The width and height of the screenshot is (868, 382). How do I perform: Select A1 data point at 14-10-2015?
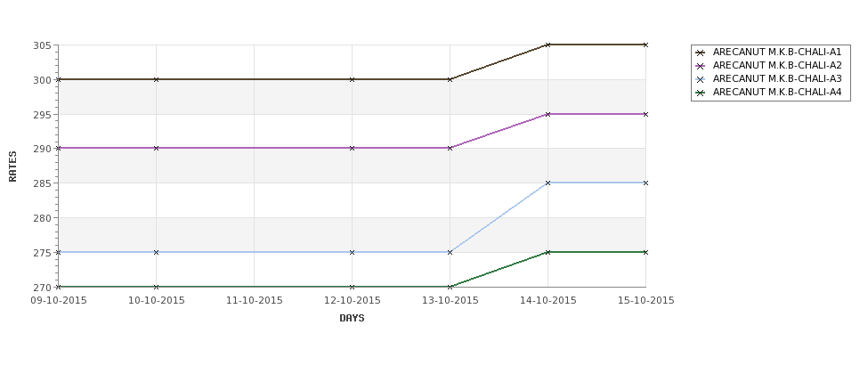pyautogui.click(x=548, y=45)
